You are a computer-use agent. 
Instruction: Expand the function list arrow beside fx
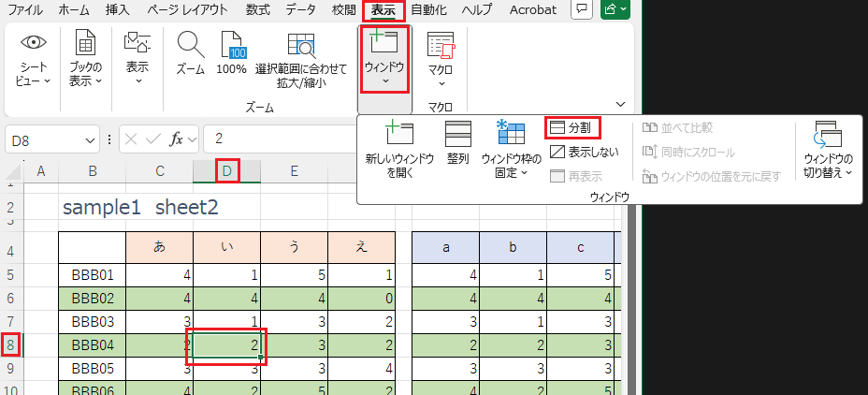pyautogui.click(x=193, y=140)
